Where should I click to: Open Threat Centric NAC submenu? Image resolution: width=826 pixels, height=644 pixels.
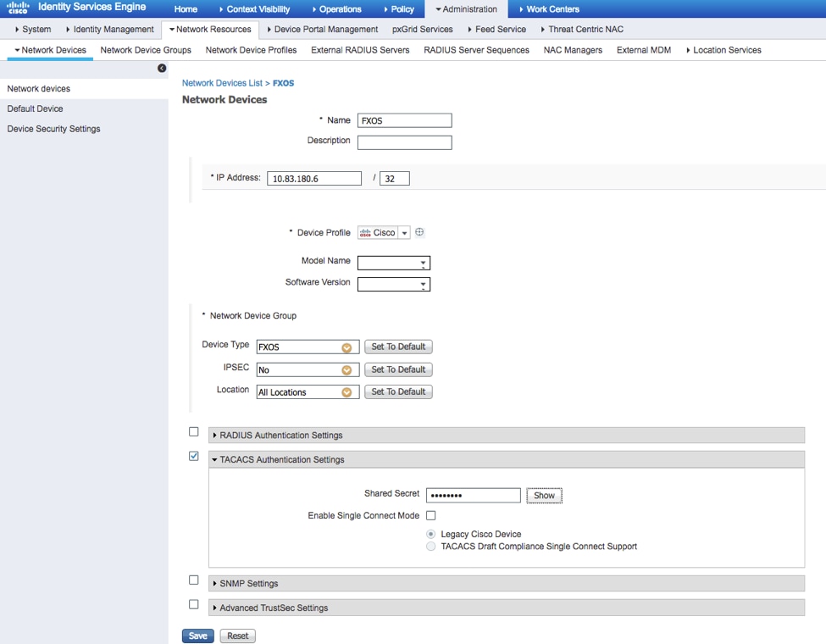pos(582,29)
